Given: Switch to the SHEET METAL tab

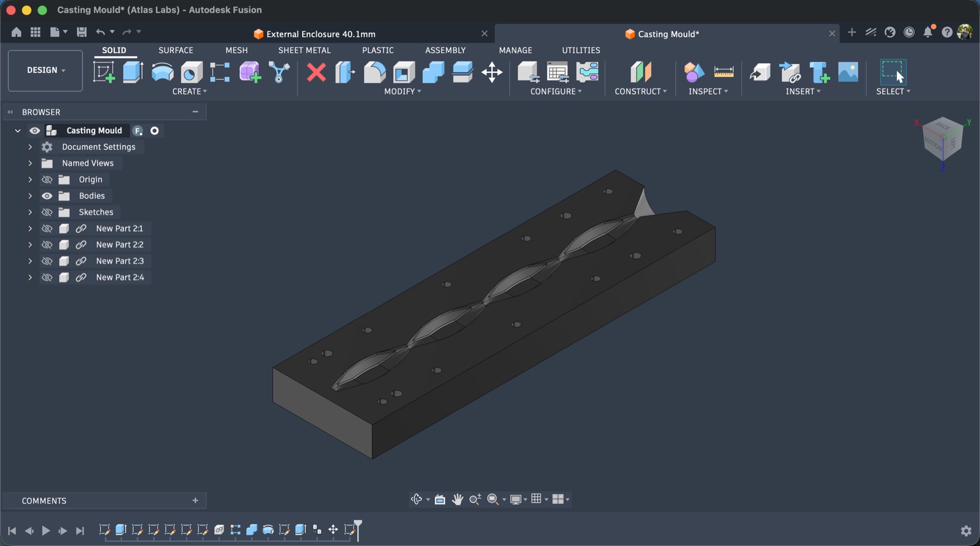Looking at the screenshot, I should (304, 50).
